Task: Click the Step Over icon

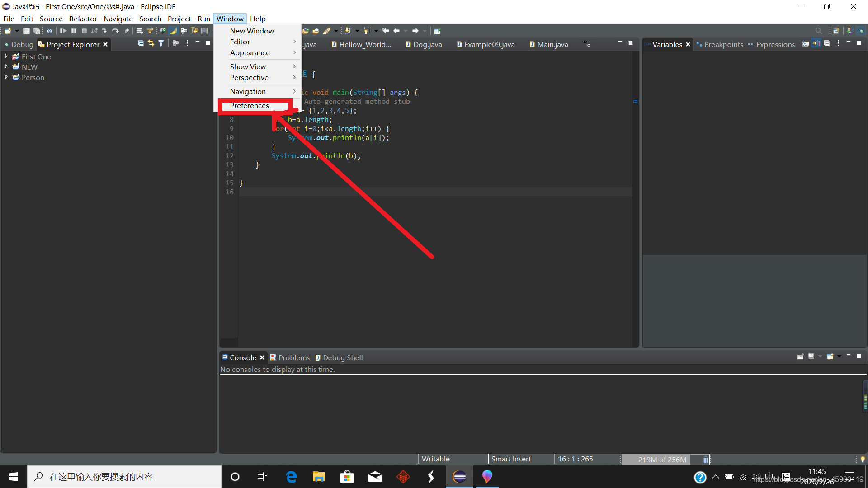Action: click(x=115, y=31)
